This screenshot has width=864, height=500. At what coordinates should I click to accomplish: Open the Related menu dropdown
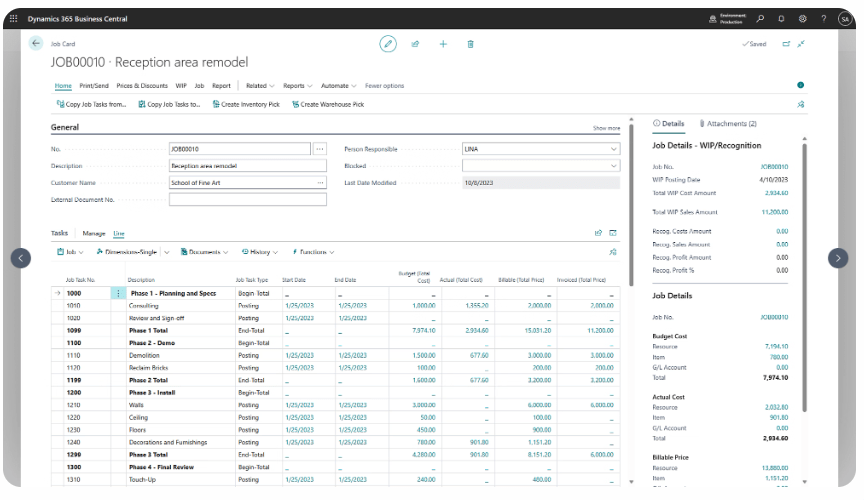click(260, 86)
